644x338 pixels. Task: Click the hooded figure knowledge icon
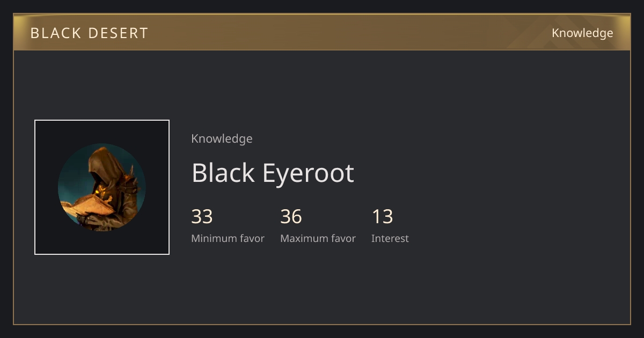102,187
